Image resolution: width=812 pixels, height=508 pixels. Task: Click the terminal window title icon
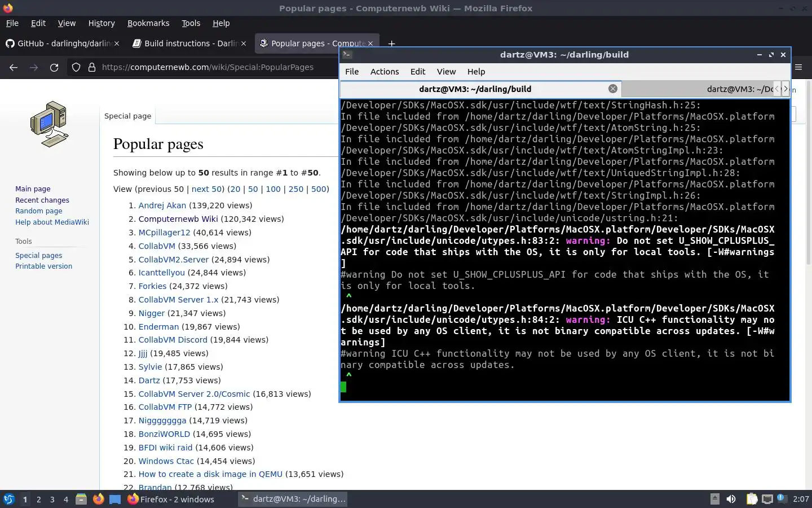point(347,55)
